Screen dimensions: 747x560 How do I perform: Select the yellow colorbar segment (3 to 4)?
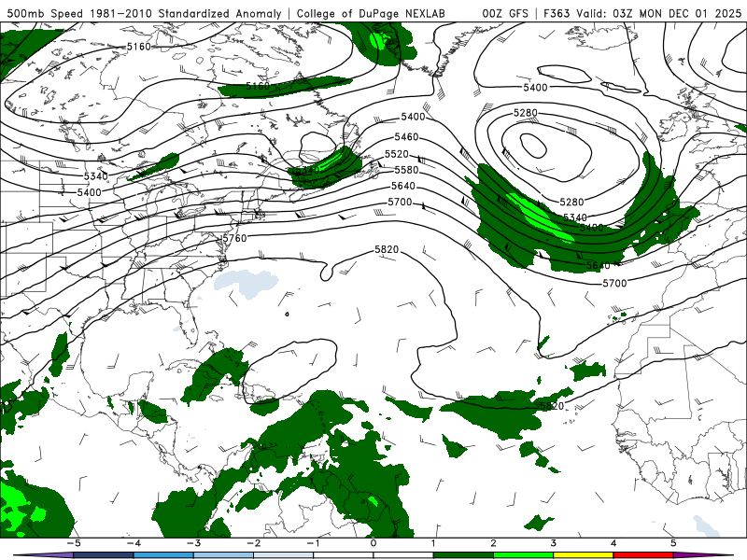coord(584,555)
